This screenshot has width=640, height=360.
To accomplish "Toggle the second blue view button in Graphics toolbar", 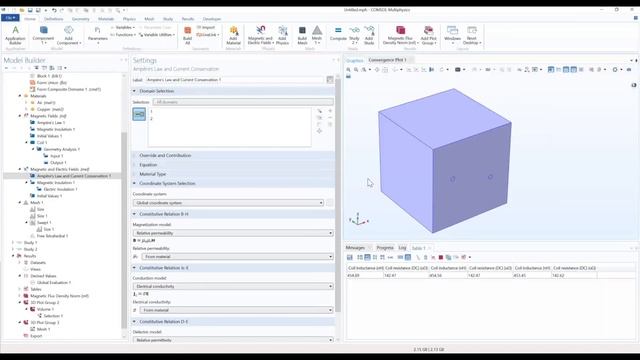I will [x=566, y=70].
